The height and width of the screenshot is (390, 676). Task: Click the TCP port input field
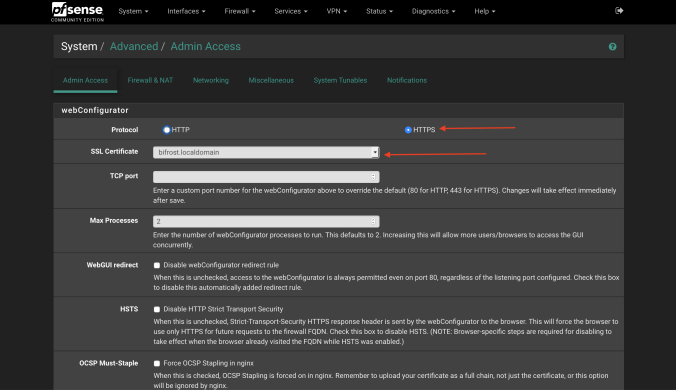click(x=266, y=177)
